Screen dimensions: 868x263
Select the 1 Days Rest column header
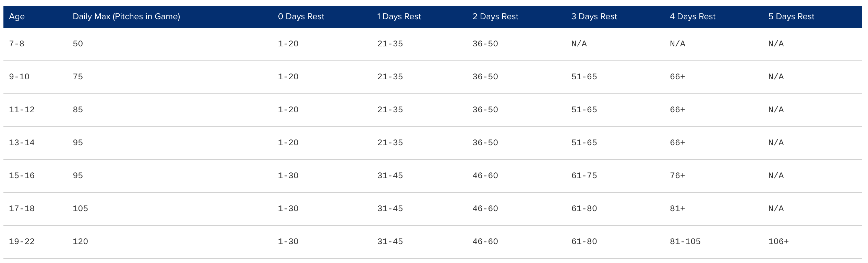(x=399, y=16)
